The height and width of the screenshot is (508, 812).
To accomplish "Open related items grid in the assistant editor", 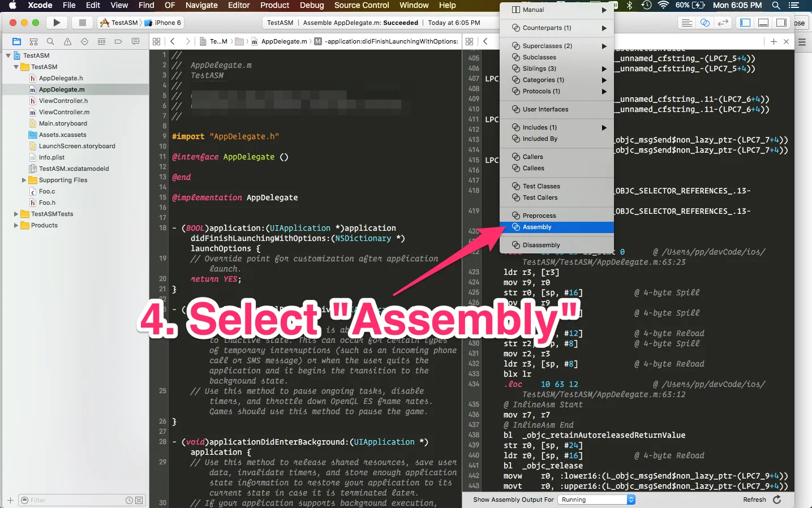I will (x=469, y=41).
